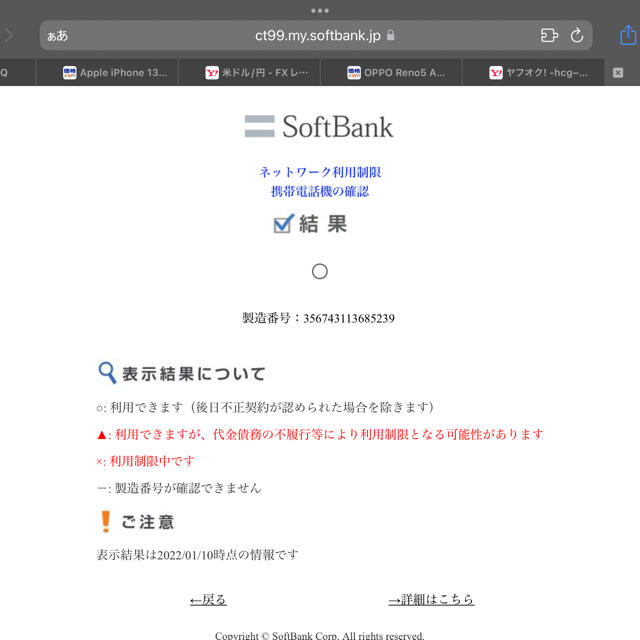Click the SoftBank logo
Screen dimensions: 640x640
click(319, 127)
